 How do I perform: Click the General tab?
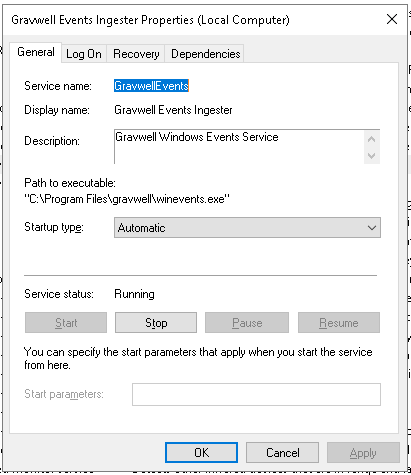pyautogui.click(x=36, y=52)
